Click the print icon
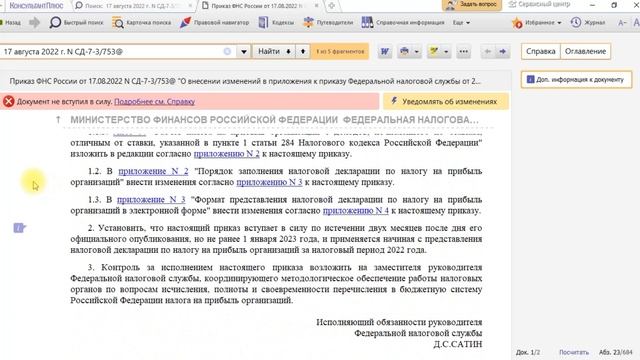The height and width of the screenshot is (360, 640). point(404,51)
